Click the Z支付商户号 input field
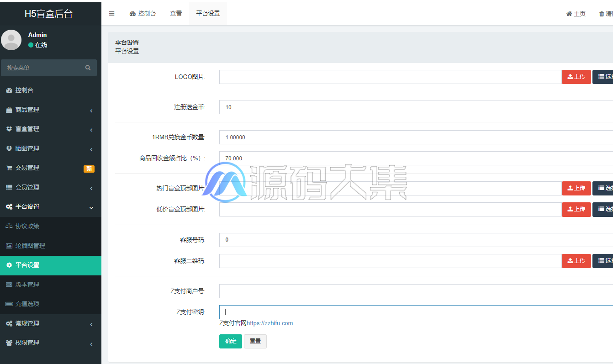The image size is (613, 364). coord(416,291)
